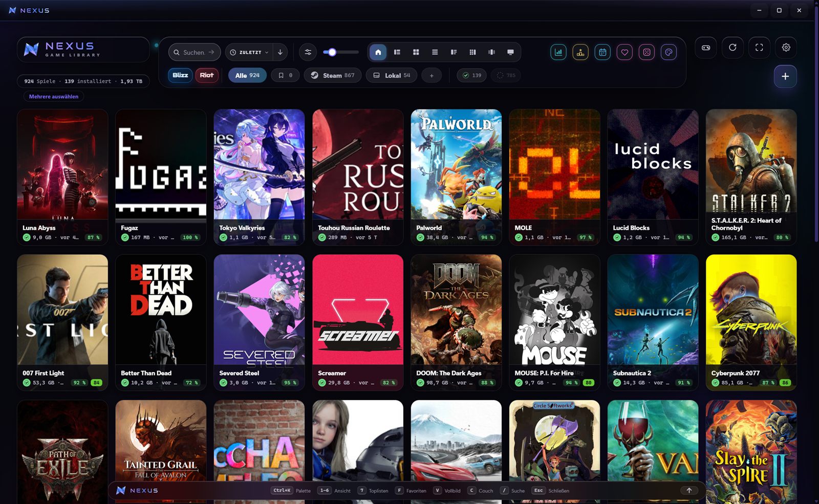Toggle fullscreen mode icon
The height and width of the screenshot is (504, 819).
[759, 48]
